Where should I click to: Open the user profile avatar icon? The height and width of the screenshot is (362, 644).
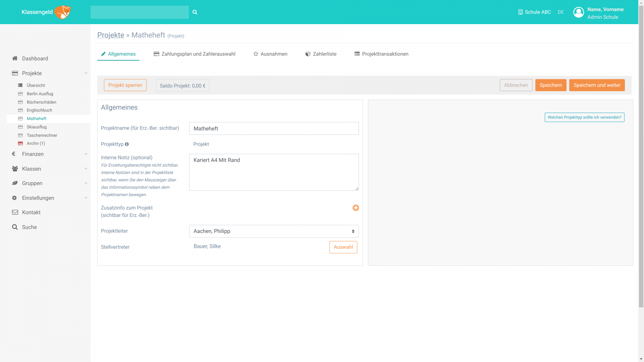pos(578,12)
